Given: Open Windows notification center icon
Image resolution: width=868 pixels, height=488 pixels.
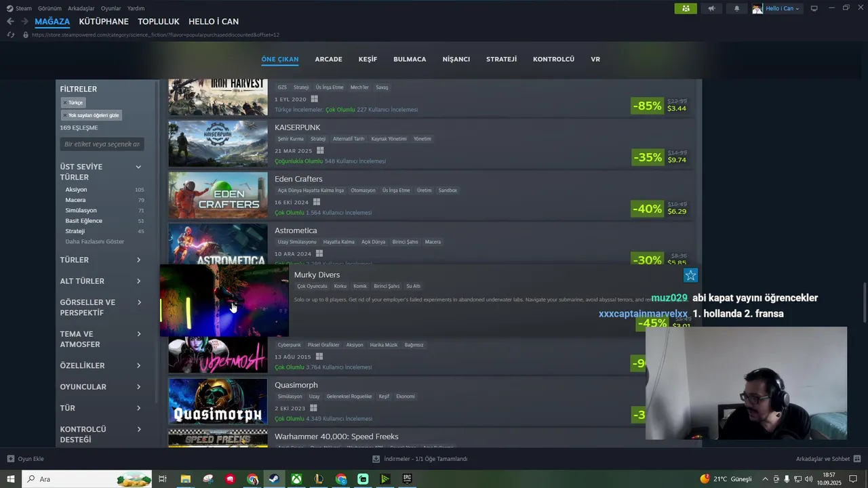Looking at the screenshot, I should pyautogui.click(x=853, y=479).
